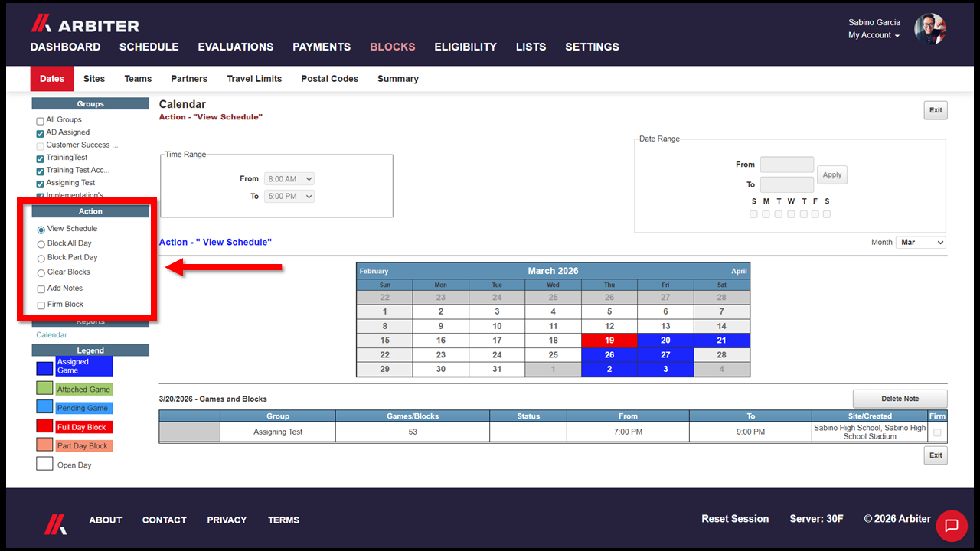
Task: Click the Delete Note button
Action: (x=900, y=399)
